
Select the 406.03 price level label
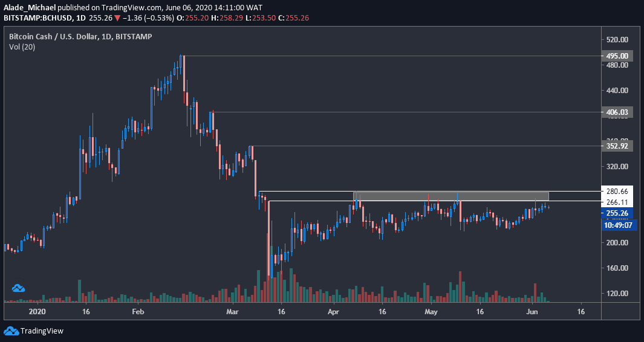click(619, 112)
